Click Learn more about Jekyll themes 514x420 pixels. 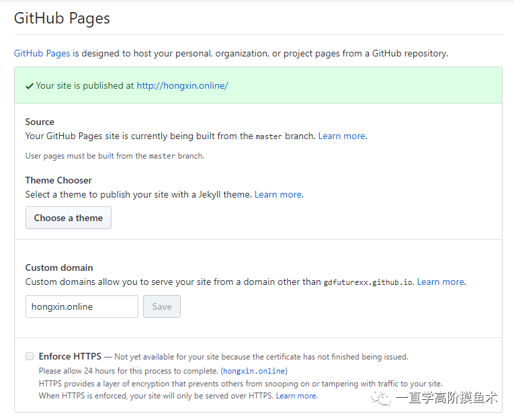coord(279,194)
